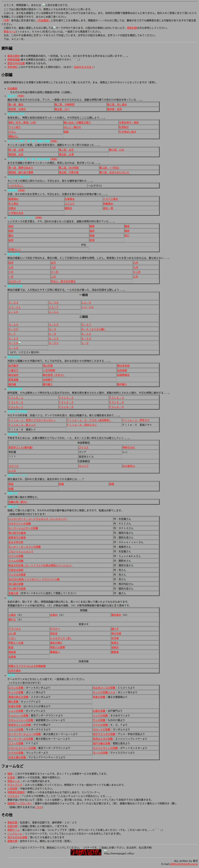Open the 検索 search form link
The width and height of the screenshot is (199, 868).
point(10,774)
